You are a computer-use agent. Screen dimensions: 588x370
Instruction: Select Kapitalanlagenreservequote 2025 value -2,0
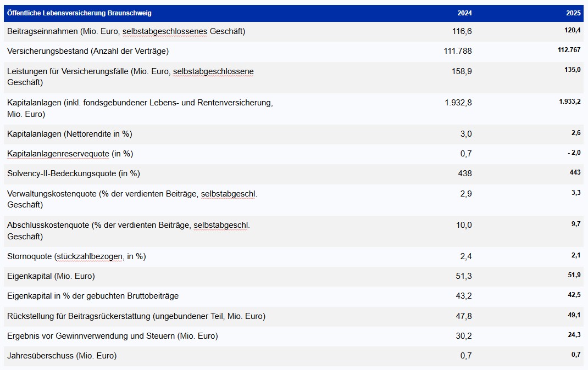(574, 153)
